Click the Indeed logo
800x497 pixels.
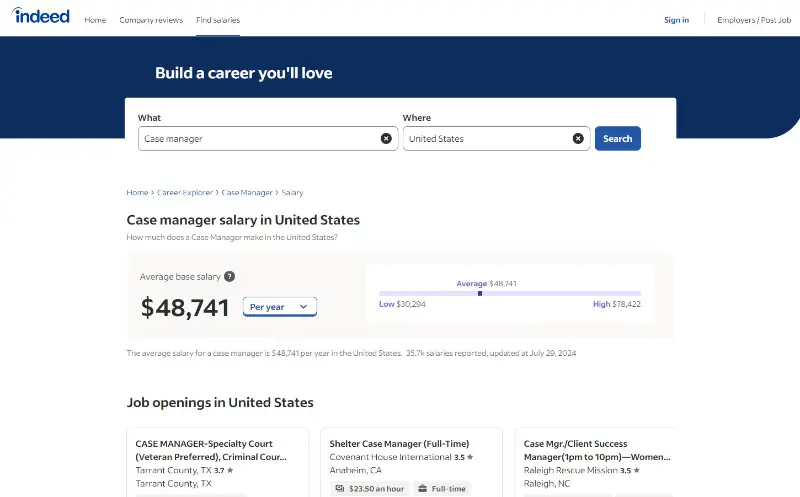[40, 16]
